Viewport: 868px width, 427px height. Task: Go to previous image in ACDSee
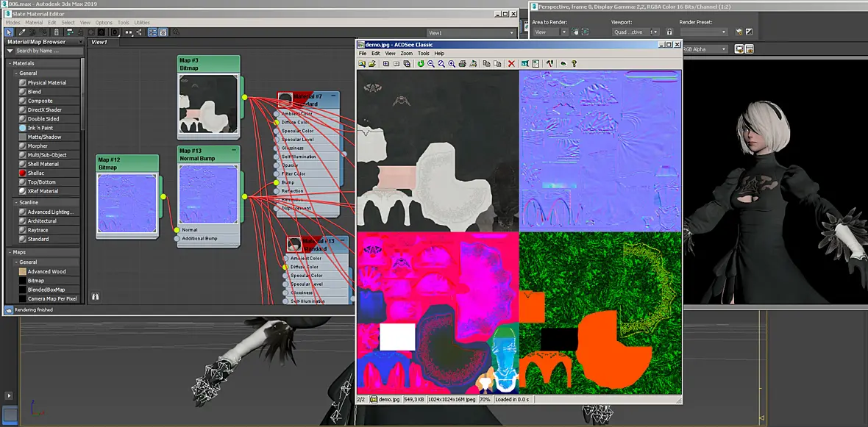386,64
